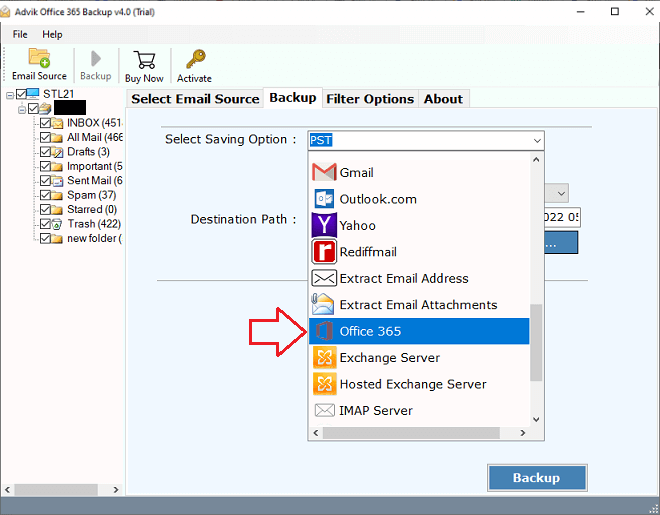Click the Starred folder icon
The height and width of the screenshot is (515, 660).
click(x=57, y=210)
